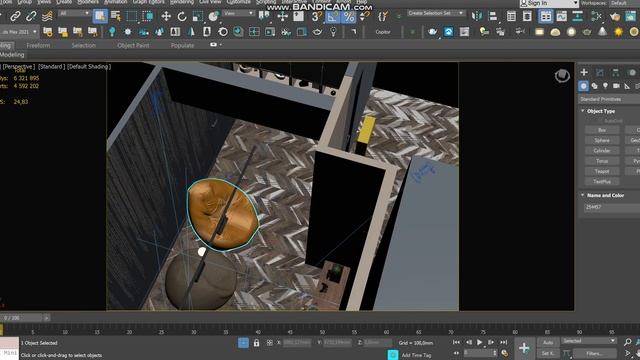Screen dimensions: 640x360
Task: Open the Create tab plus icon in command panel
Action: (x=584, y=73)
